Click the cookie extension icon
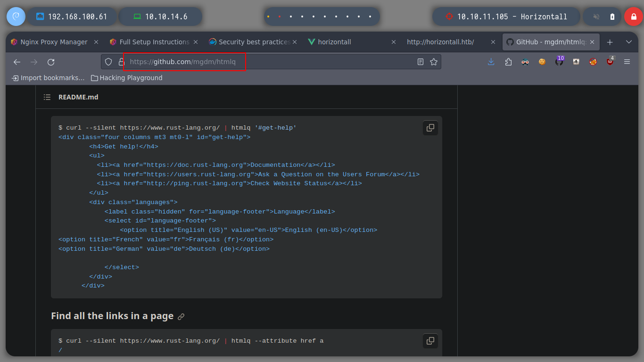Image resolution: width=644 pixels, height=362 pixels. (542, 62)
